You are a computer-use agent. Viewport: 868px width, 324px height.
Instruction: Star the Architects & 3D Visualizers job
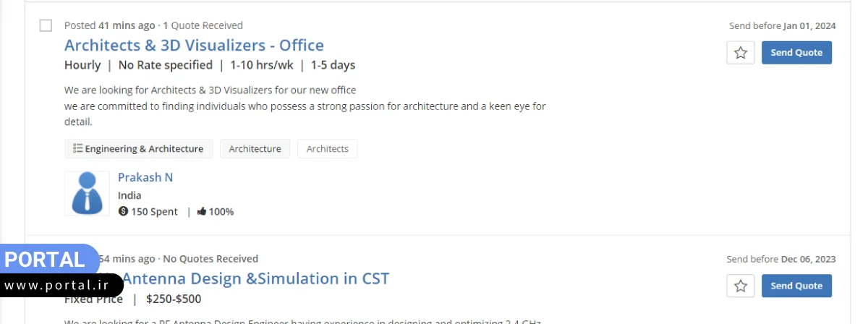pyautogui.click(x=740, y=53)
